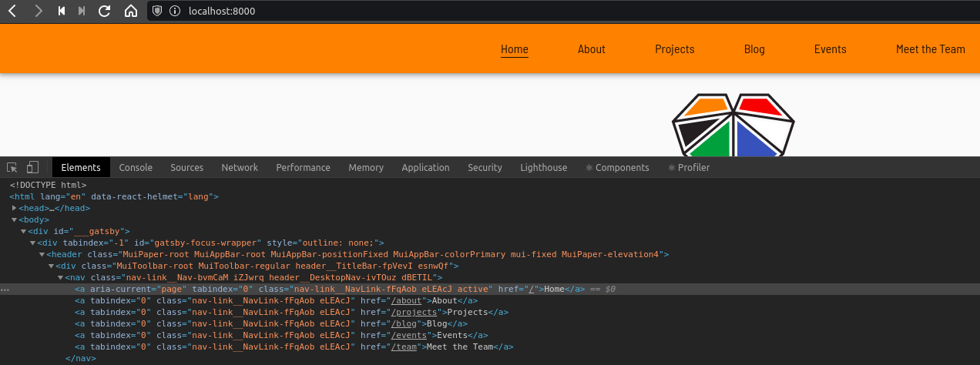Activate the DevTools inspect element picker
The height and width of the screenshot is (365, 980).
pyautogui.click(x=12, y=167)
